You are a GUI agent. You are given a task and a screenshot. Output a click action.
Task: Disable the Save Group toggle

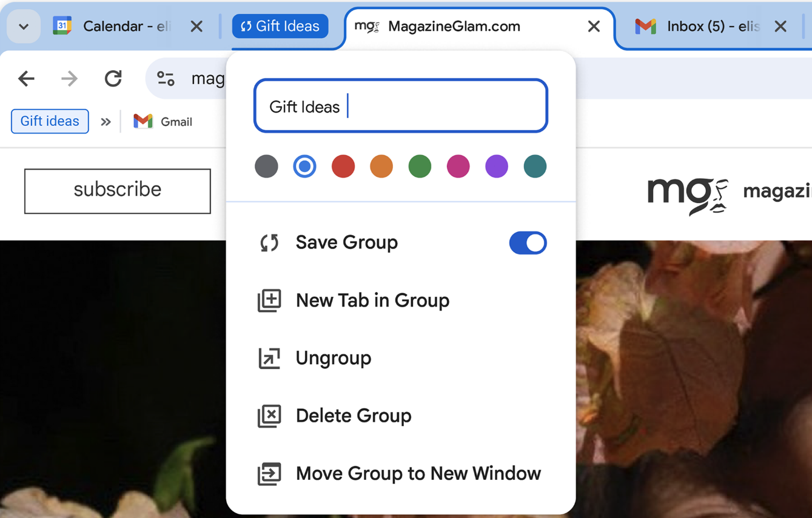coord(528,242)
